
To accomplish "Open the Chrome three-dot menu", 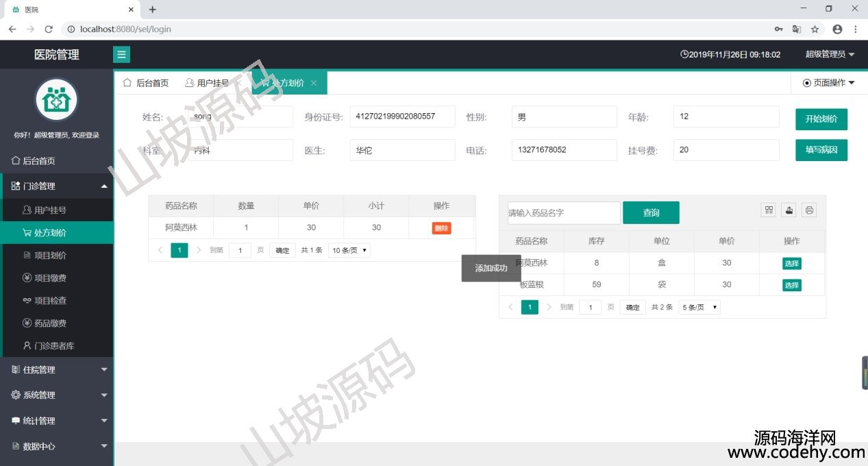I will coord(856,29).
